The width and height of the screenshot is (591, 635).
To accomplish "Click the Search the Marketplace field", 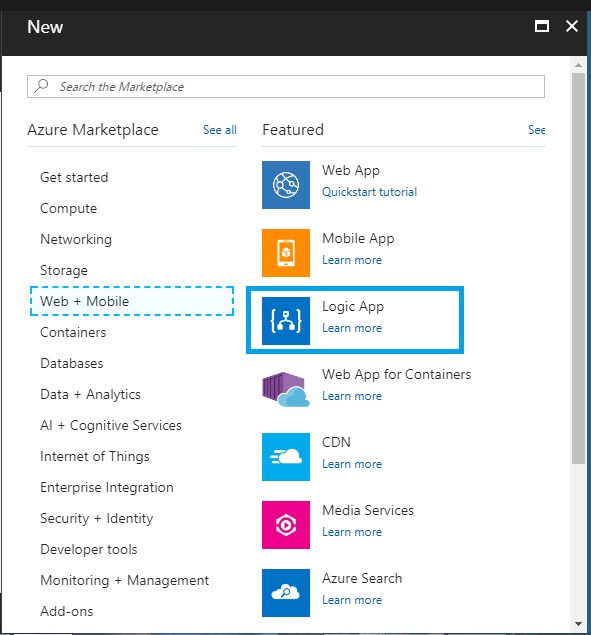I will pos(286,86).
